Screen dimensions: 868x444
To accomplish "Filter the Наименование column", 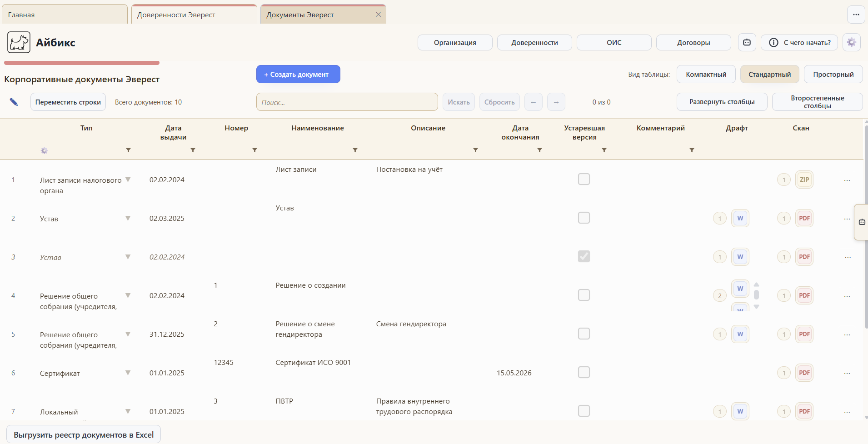I will point(355,150).
